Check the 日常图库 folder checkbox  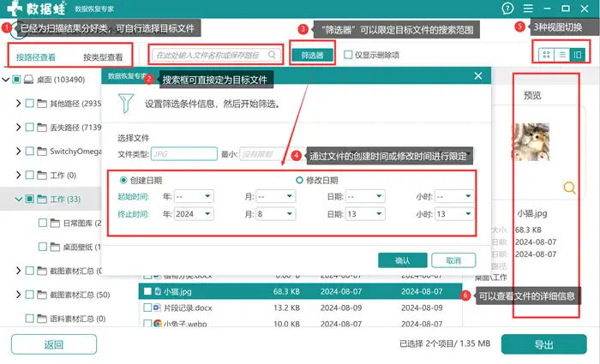point(43,223)
